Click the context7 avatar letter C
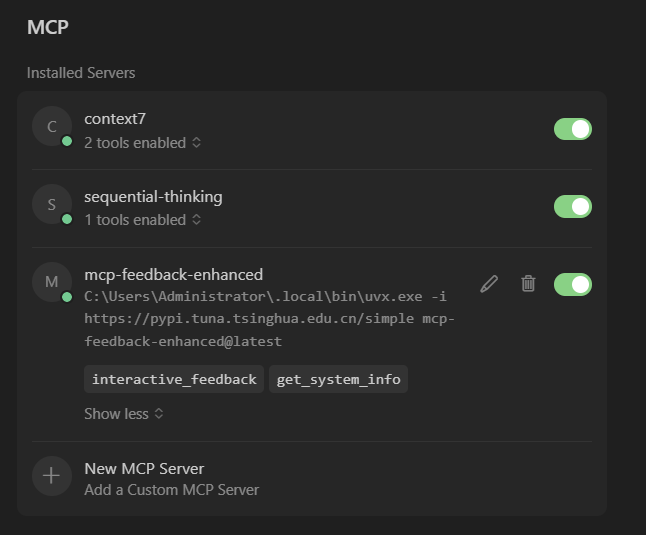 pyautogui.click(x=51, y=126)
